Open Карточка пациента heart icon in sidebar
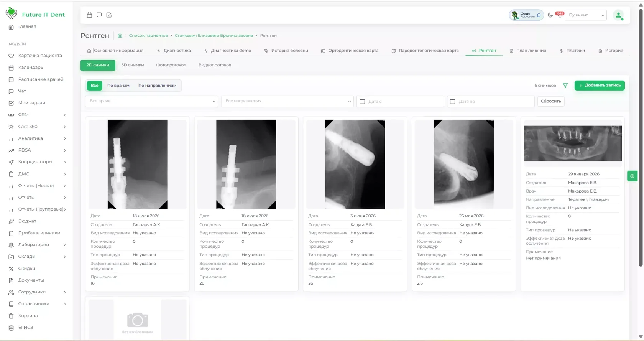 pyautogui.click(x=11, y=56)
